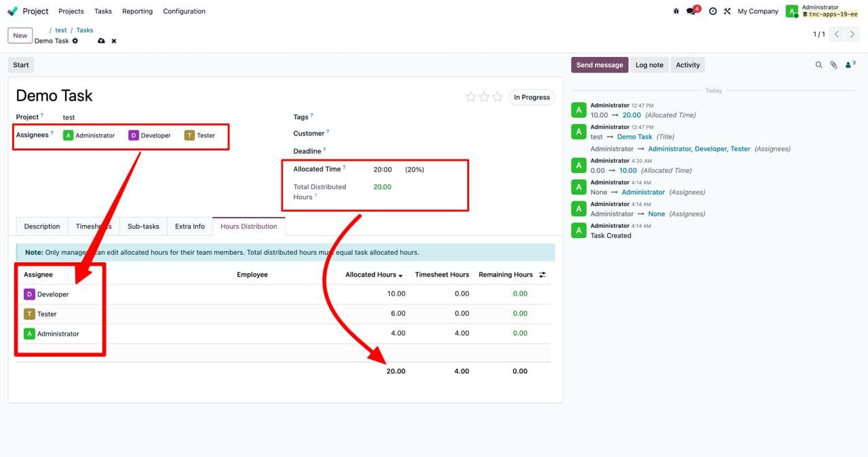Open the followers icon showing 3 followers

[848, 64]
